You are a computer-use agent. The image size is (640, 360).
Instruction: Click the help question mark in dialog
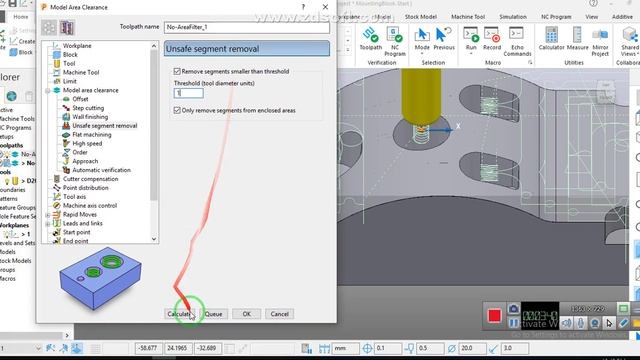[x=303, y=7]
